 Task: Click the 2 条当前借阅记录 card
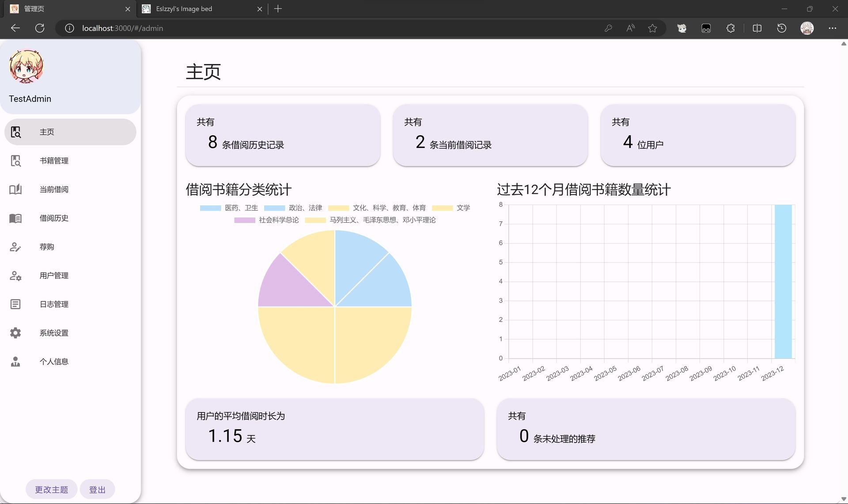(490, 135)
